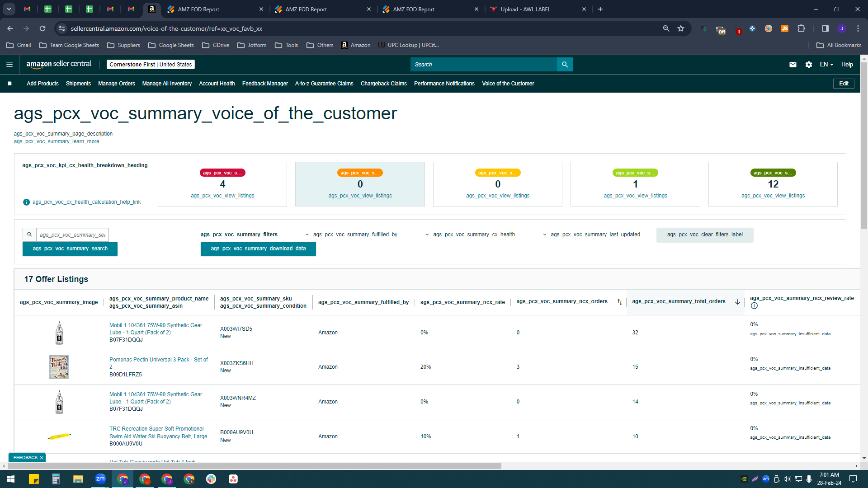Go back with the browser back arrow

pos(10,28)
